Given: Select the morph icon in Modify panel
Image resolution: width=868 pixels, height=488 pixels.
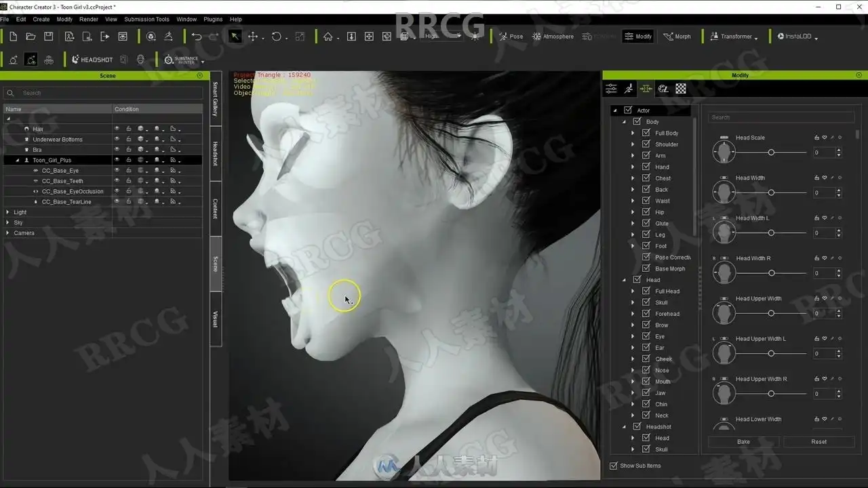Looking at the screenshot, I should tap(646, 89).
